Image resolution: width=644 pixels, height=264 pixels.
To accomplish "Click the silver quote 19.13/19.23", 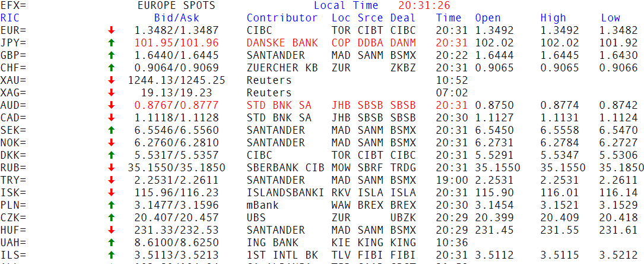I will point(177,93).
